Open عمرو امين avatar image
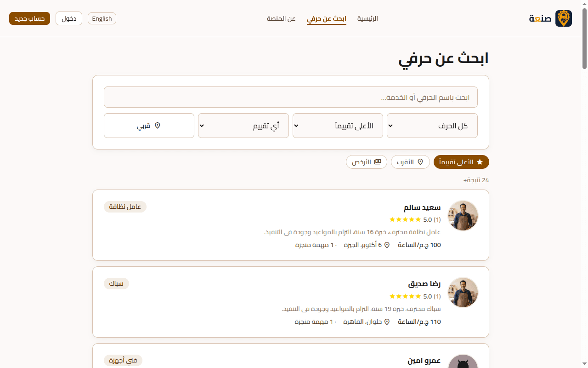The height and width of the screenshot is (368, 588). [x=463, y=361]
